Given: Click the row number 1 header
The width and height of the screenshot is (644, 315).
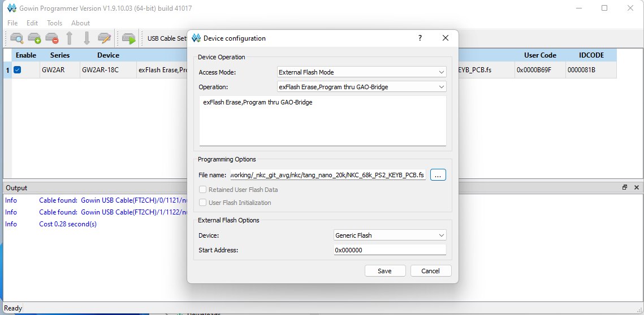Looking at the screenshot, I should tap(7, 70).
